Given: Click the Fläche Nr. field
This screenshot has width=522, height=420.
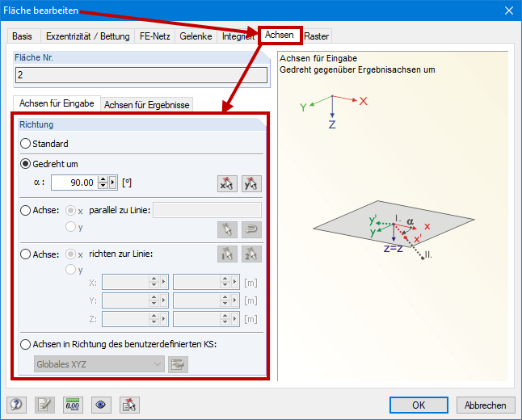Looking at the screenshot, I should [x=141, y=75].
